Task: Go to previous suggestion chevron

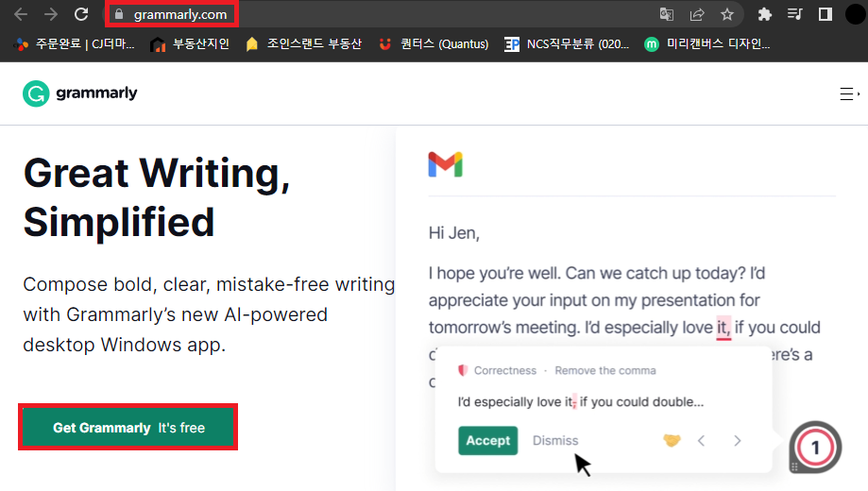Action: coord(702,441)
